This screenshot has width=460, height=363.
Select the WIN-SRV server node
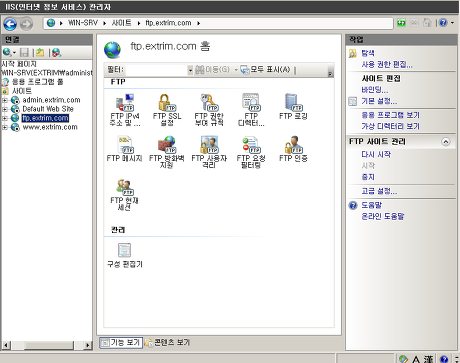pos(47,73)
